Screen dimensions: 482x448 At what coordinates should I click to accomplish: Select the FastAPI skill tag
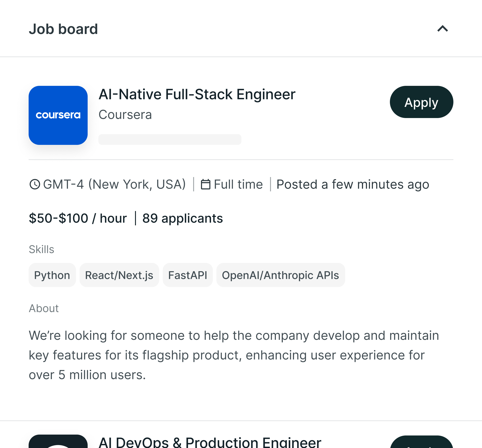click(x=188, y=275)
